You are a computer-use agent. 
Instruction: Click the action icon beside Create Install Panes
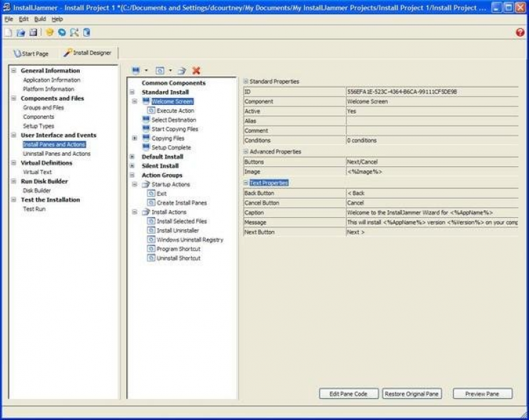[151, 202]
